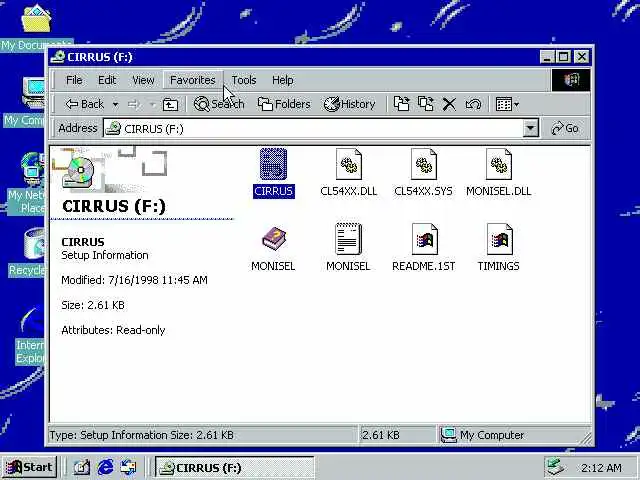The height and width of the screenshot is (480, 640).
Task: Click the Forward arrow toolbar button
Action: click(133, 105)
